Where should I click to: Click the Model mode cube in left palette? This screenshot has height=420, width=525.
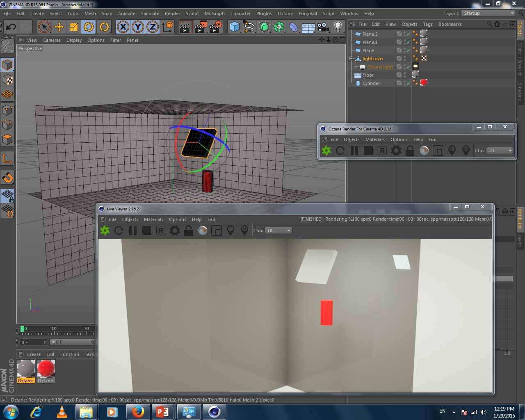[7, 65]
